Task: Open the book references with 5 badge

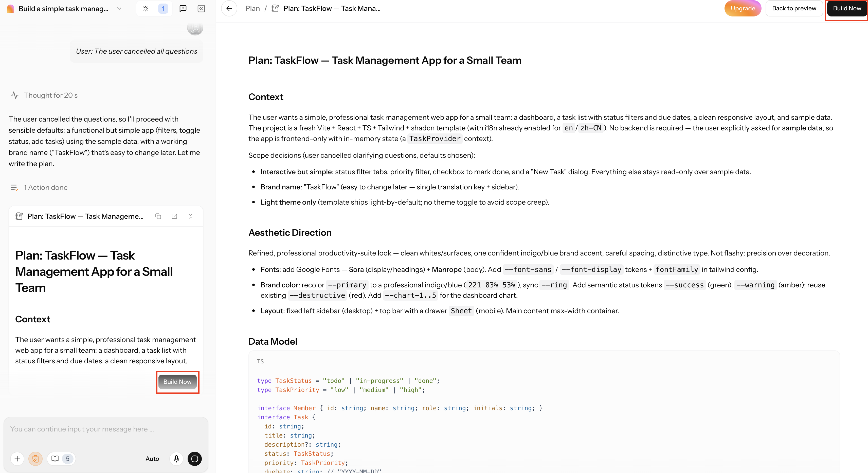Action: 61,459
